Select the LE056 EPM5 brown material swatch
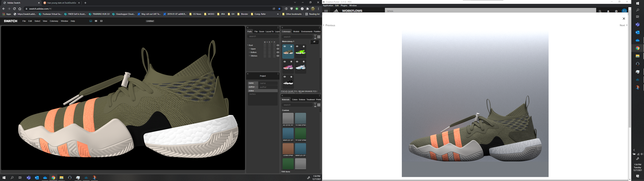 288,150
